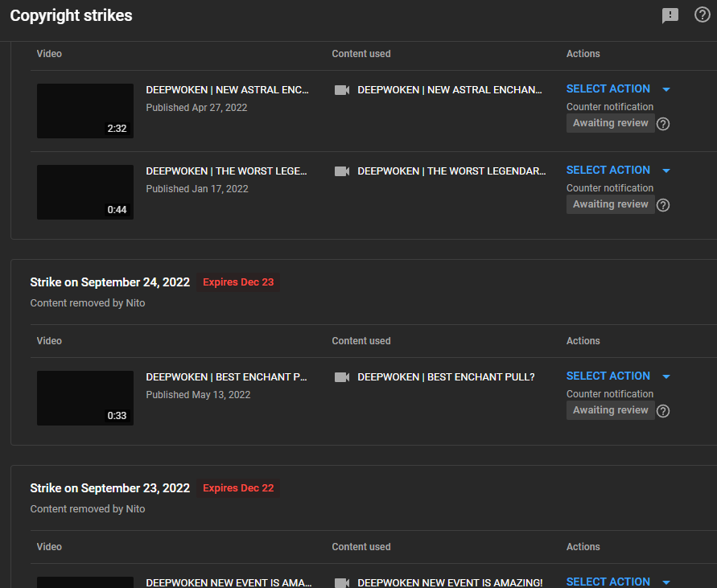Click Counter notification text for the BEST ENCHANT video

coord(610,393)
